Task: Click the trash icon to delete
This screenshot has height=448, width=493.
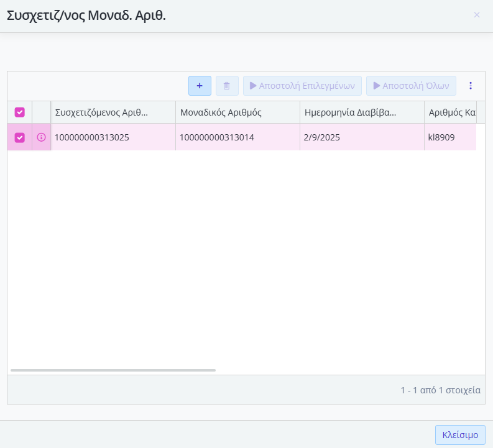Action: click(227, 86)
